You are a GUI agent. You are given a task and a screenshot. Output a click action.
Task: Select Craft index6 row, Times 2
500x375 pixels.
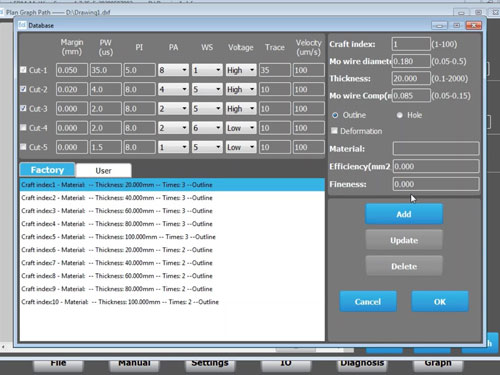(x=172, y=250)
